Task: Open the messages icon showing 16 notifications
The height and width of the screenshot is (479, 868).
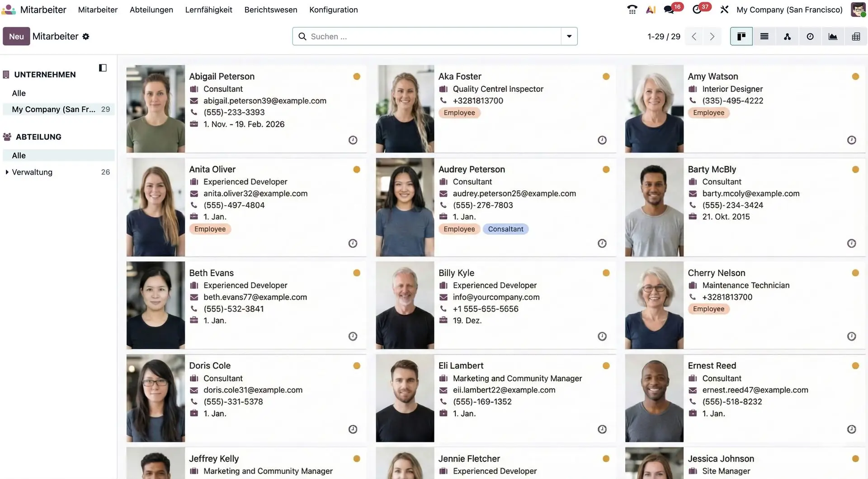Action: pyautogui.click(x=669, y=9)
